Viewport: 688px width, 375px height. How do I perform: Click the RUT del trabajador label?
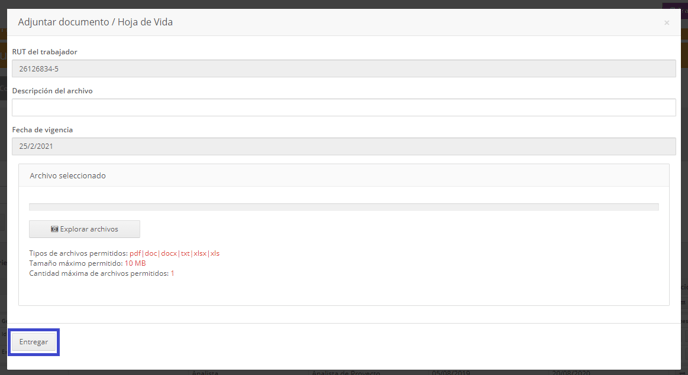45,52
